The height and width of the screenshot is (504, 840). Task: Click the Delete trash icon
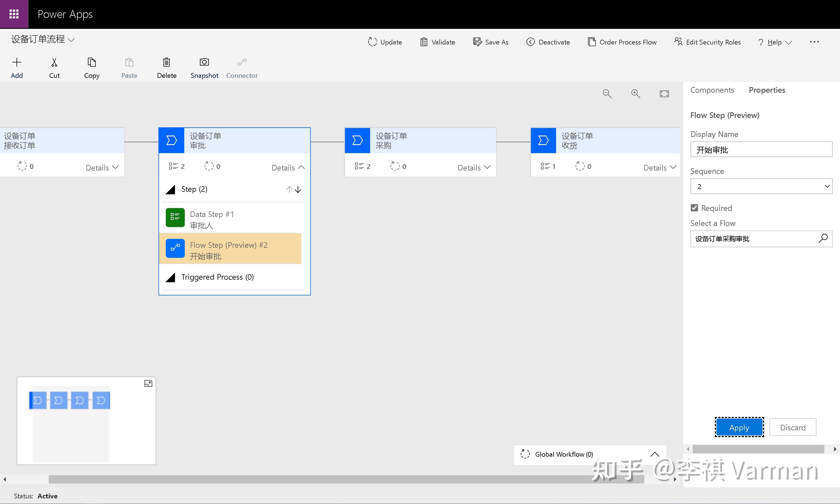[166, 62]
